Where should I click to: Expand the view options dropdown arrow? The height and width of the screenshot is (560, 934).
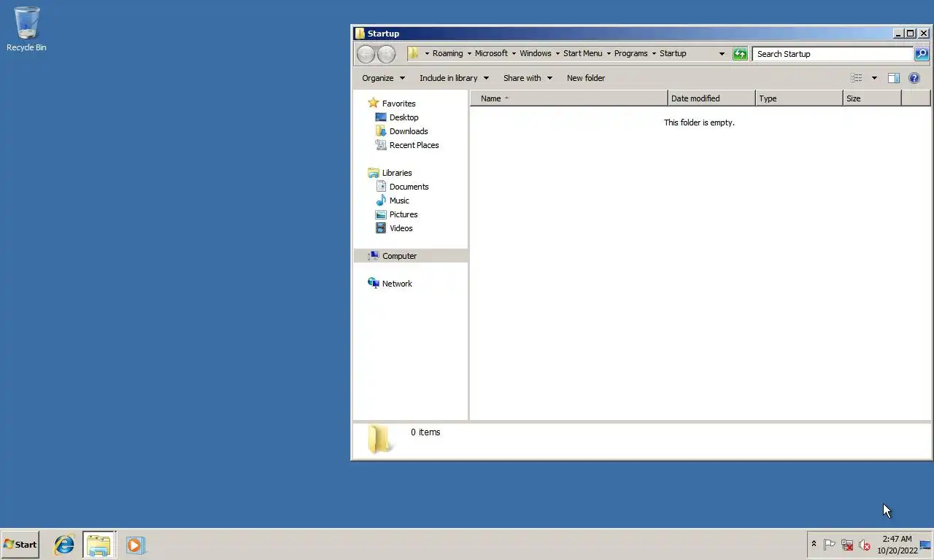(x=874, y=78)
